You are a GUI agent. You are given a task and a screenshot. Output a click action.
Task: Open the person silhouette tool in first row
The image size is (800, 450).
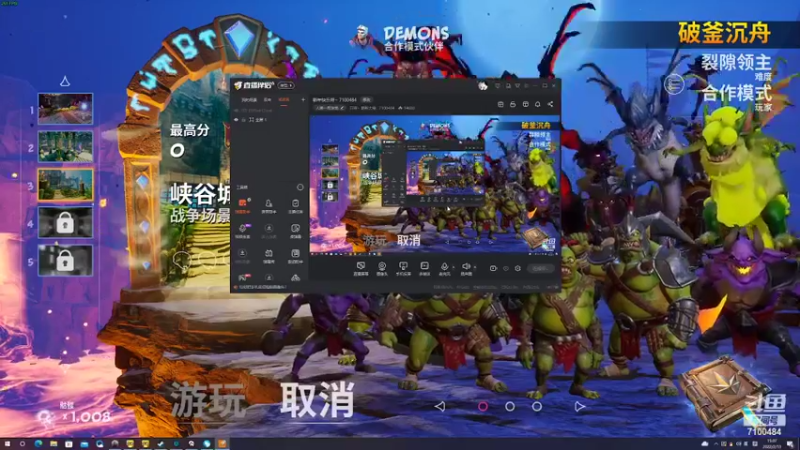[269, 206]
